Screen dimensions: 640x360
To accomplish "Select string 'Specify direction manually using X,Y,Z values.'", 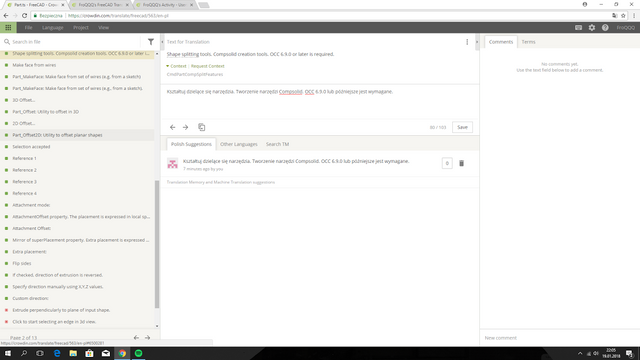I will (x=78, y=287).
